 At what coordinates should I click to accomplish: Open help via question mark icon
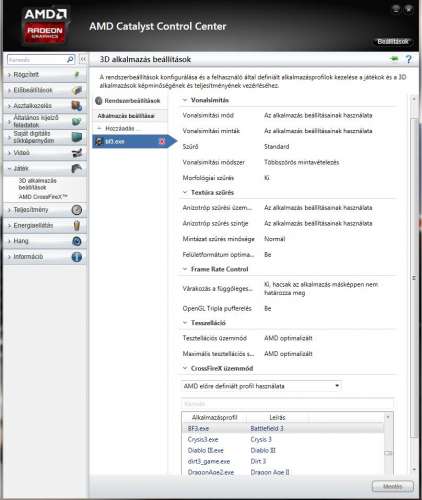408,59
